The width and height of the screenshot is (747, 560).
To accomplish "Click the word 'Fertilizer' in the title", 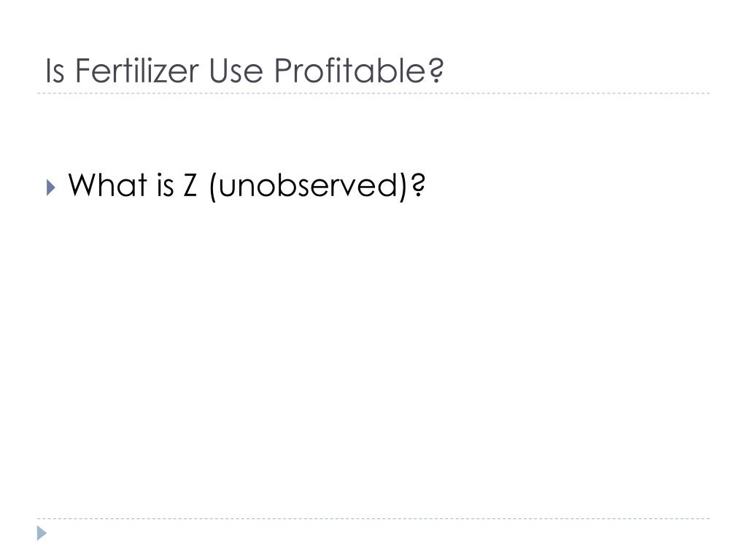I will pyautogui.click(x=136, y=71).
